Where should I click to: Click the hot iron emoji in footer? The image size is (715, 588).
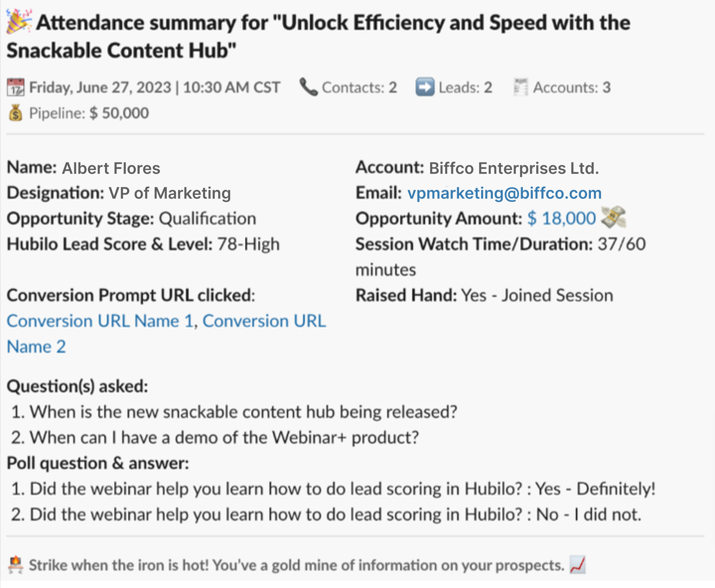pyautogui.click(x=16, y=565)
